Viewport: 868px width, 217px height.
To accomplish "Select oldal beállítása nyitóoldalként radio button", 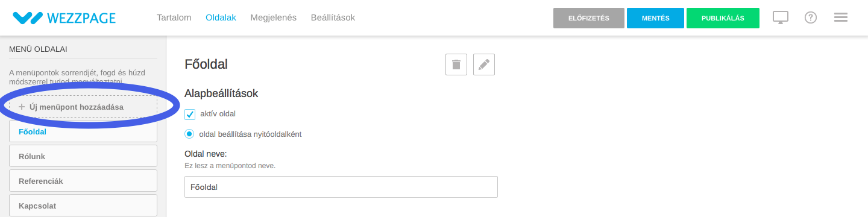I will pyautogui.click(x=189, y=134).
